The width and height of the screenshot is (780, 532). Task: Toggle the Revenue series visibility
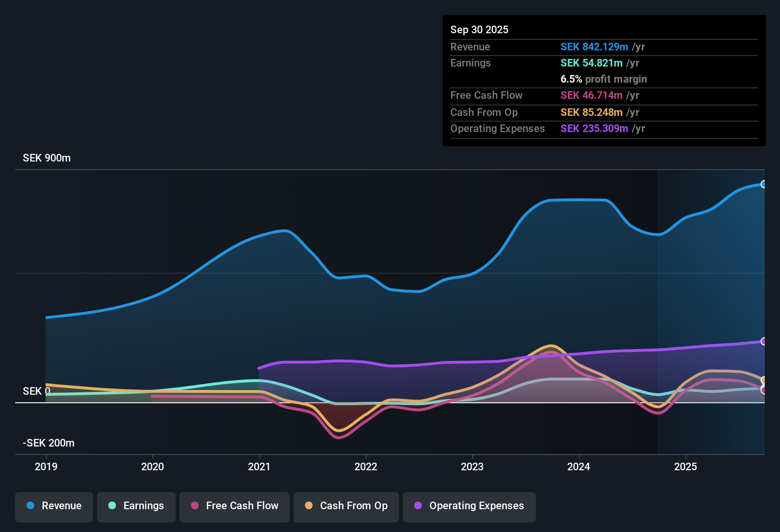click(x=54, y=506)
